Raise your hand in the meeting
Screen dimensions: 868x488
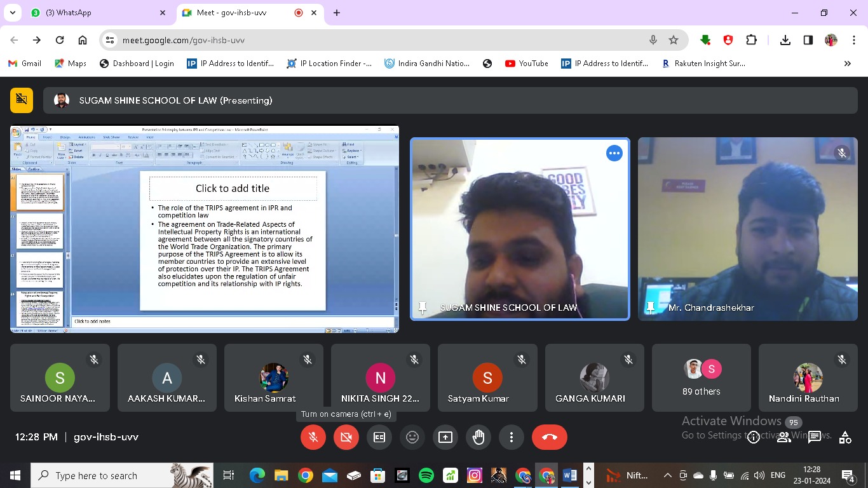(x=478, y=437)
